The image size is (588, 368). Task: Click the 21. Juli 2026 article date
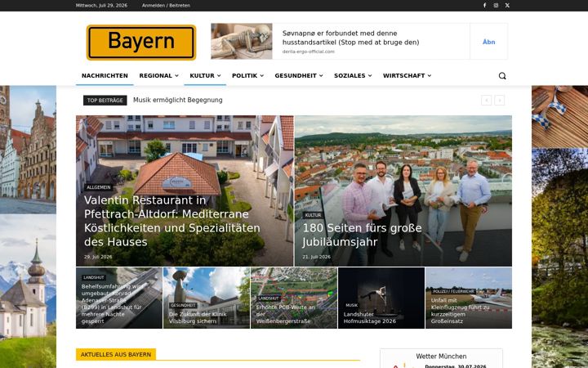[317, 257]
